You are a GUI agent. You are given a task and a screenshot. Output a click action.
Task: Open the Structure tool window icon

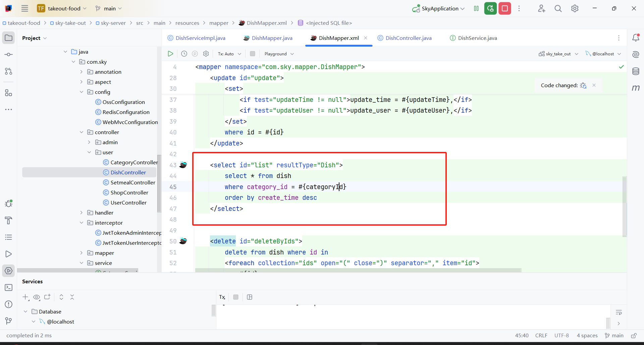point(9,93)
